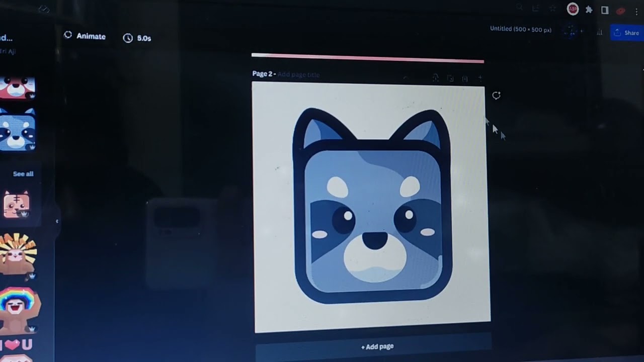The image size is (644, 362).
Task: Click the lock page icon
Action: [x=436, y=78]
